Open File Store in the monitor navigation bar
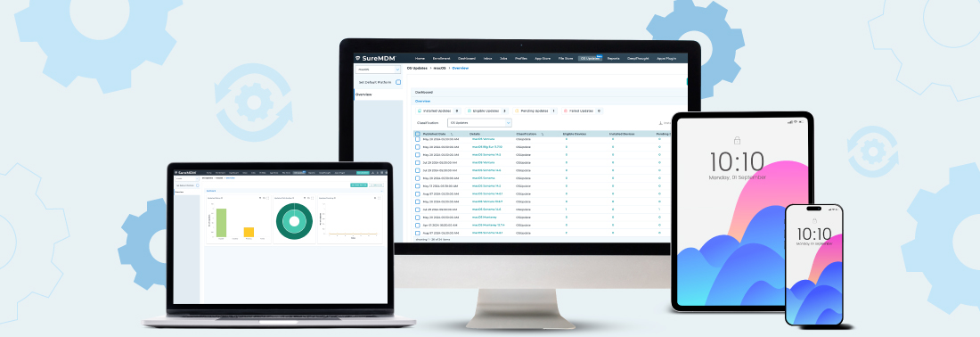Image resolution: width=980 pixels, height=337 pixels. (x=566, y=58)
